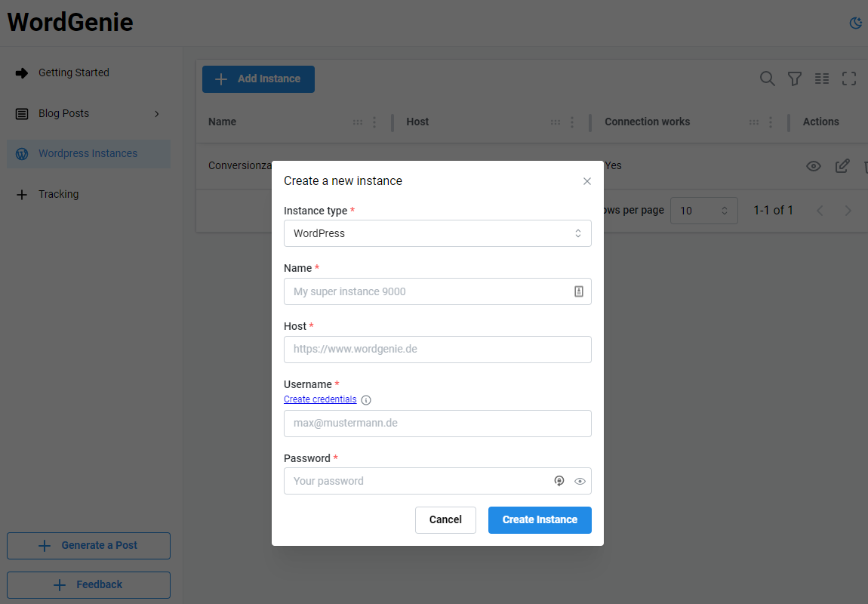Viewport: 868px width, 604px height.
Task: Open Name column actions menu dots
Action: point(375,122)
